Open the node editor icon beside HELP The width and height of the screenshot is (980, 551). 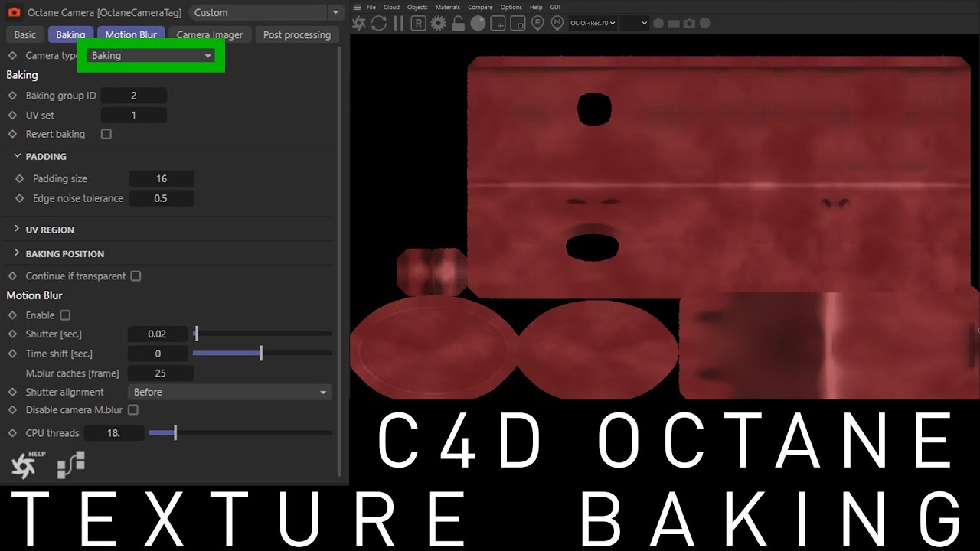tap(71, 465)
